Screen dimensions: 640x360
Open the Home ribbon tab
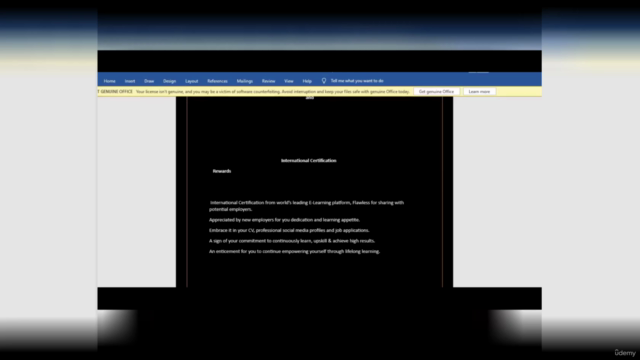109,81
